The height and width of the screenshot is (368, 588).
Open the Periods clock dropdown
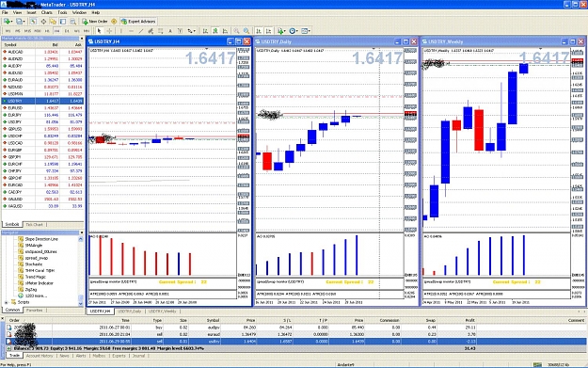click(x=294, y=31)
